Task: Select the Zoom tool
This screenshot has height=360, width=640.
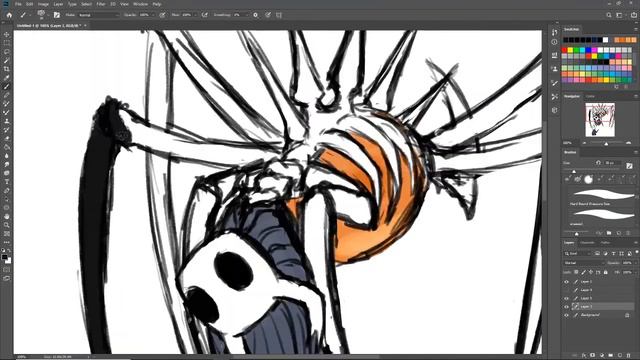Action: click(7, 225)
